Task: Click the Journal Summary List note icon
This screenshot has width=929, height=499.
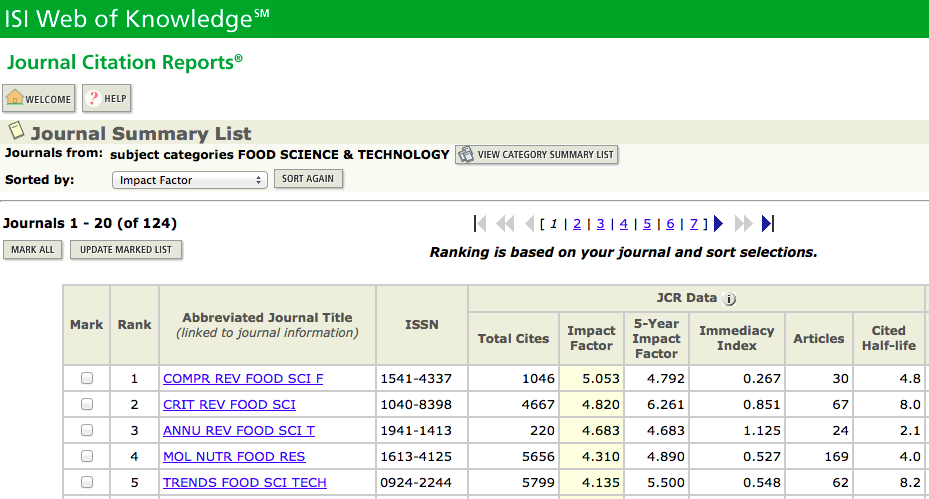Action: [x=16, y=131]
